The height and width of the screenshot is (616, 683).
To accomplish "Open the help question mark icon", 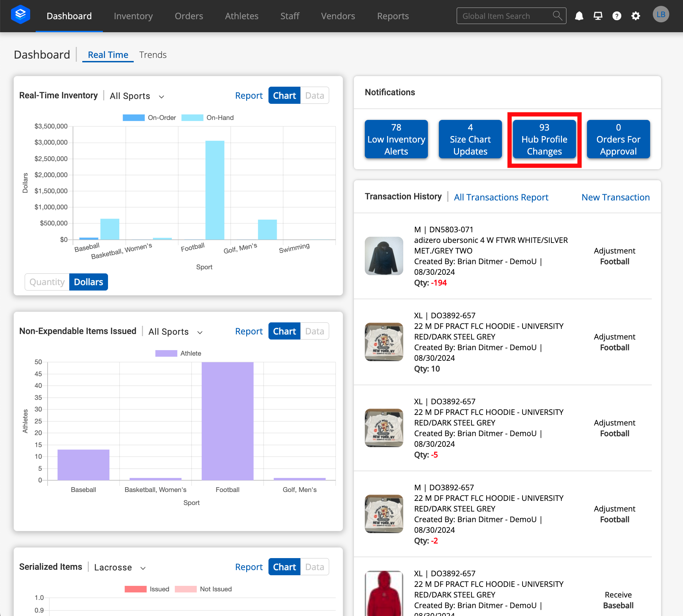I will pyautogui.click(x=617, y=16).
